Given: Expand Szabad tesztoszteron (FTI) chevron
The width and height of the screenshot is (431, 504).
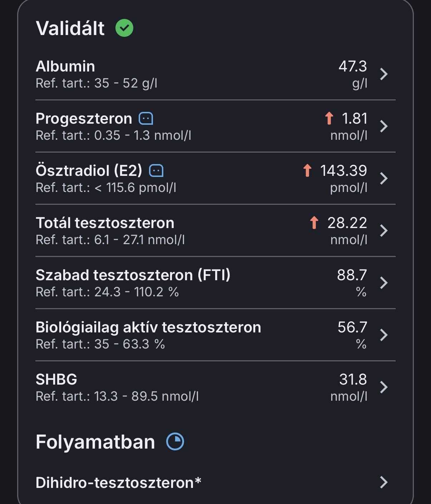Looking at the screenshot, I should click(x=384, y=283).
